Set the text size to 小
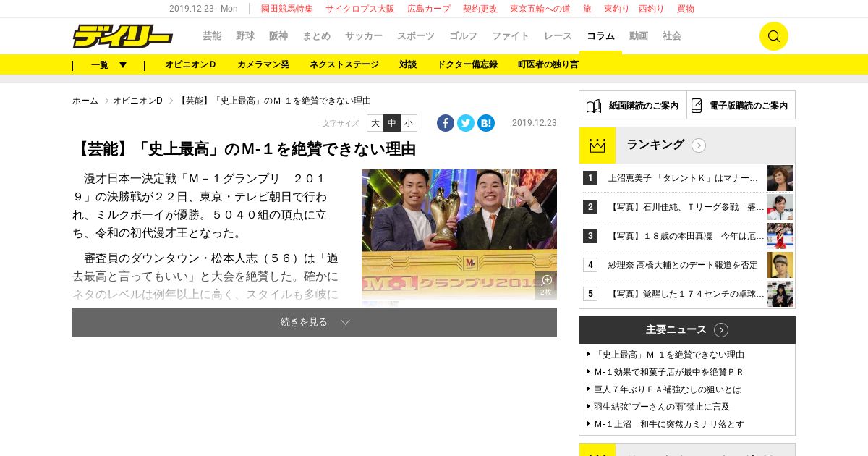 (409, 123)
